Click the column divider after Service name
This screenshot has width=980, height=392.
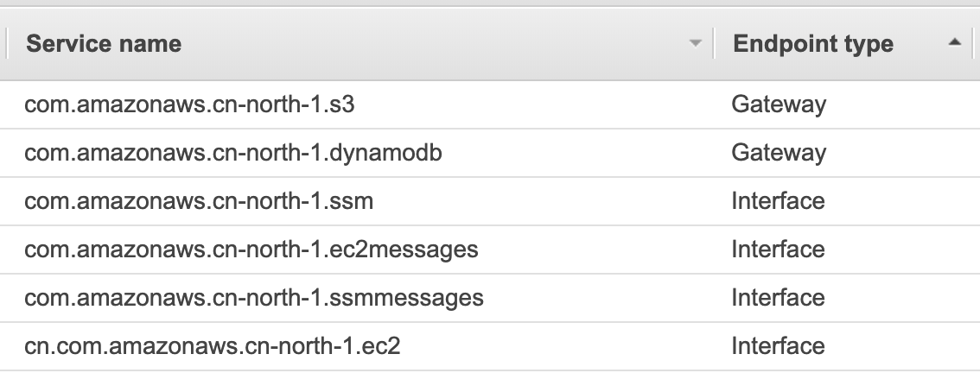click(714, 44)
